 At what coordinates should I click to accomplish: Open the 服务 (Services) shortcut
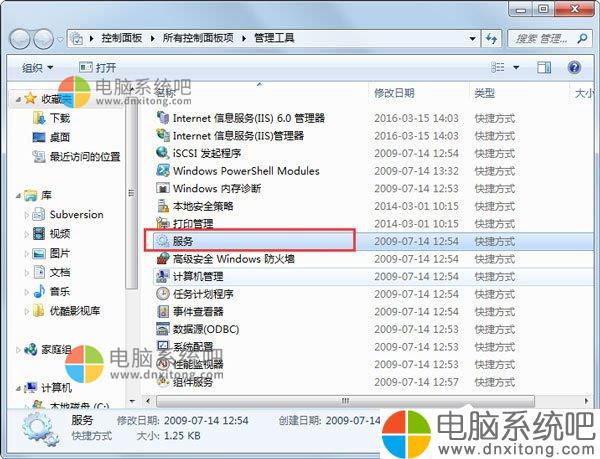[182, 242]
